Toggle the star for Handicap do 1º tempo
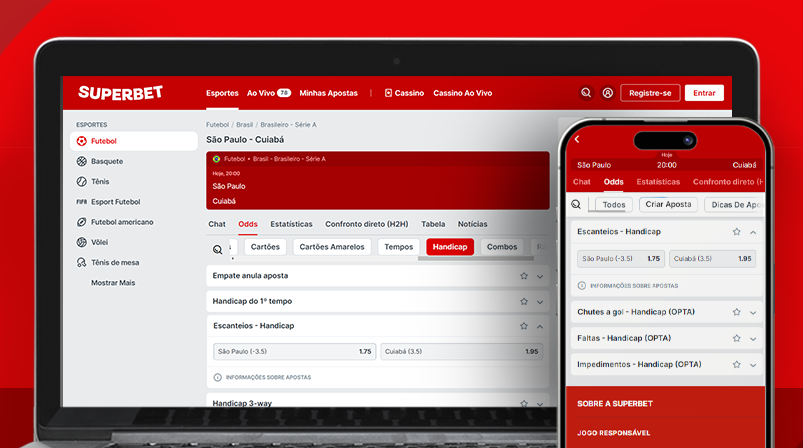 click(523, 301)
